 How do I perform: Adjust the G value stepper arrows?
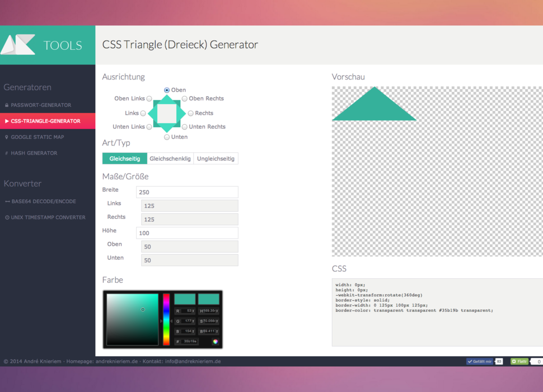[x=194, y=321]
